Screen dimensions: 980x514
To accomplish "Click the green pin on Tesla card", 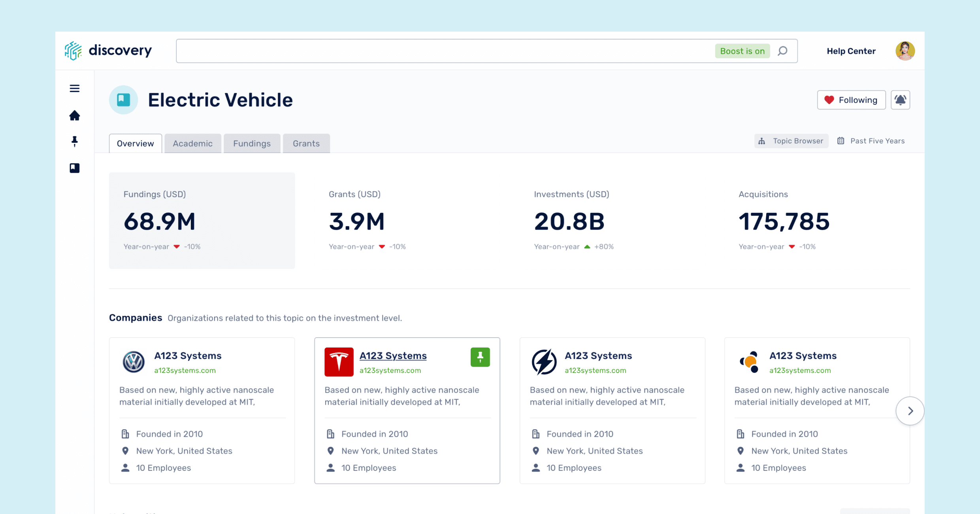I will [x=480, y=357].
